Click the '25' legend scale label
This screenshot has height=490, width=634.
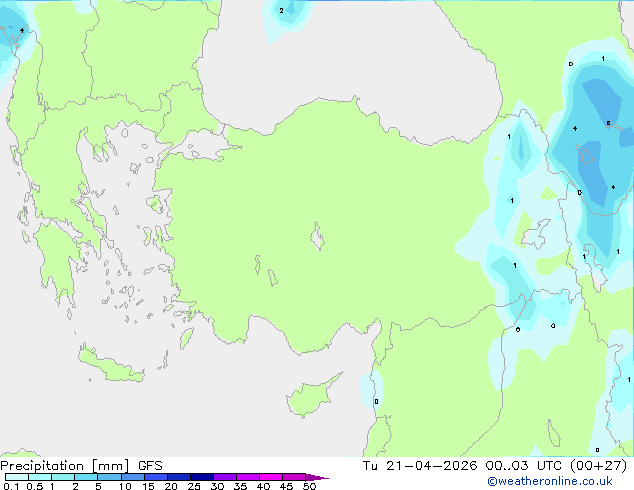click(x=194, y=486)
